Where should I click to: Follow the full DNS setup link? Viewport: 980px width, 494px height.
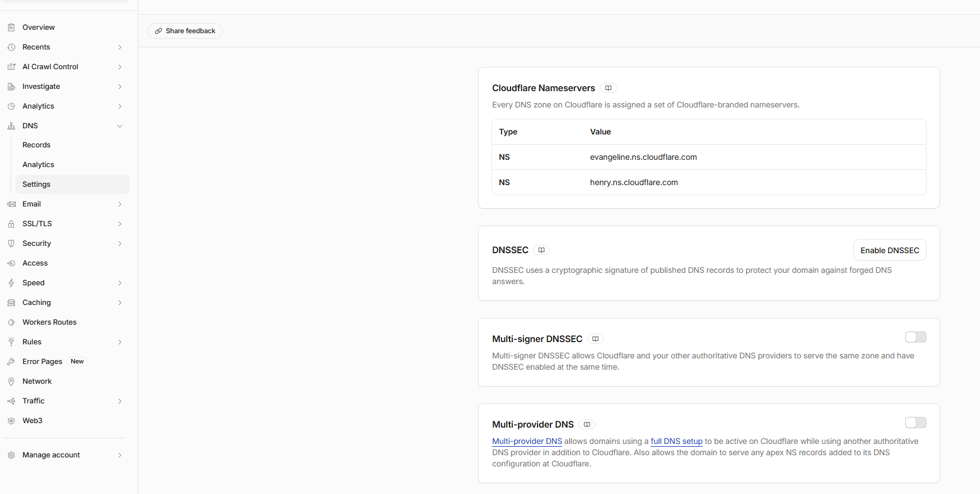pyautogui.click(x=676, y=442)
